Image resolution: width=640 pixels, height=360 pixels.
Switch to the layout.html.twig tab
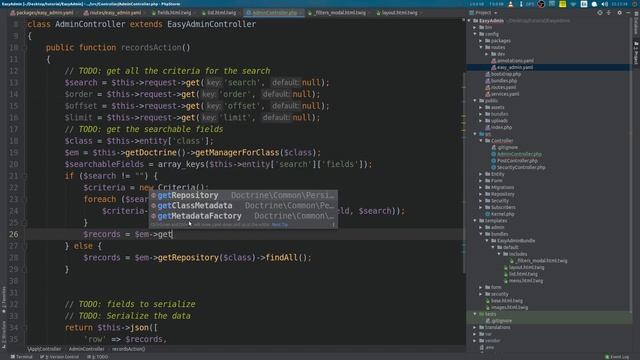click(398, 13)
